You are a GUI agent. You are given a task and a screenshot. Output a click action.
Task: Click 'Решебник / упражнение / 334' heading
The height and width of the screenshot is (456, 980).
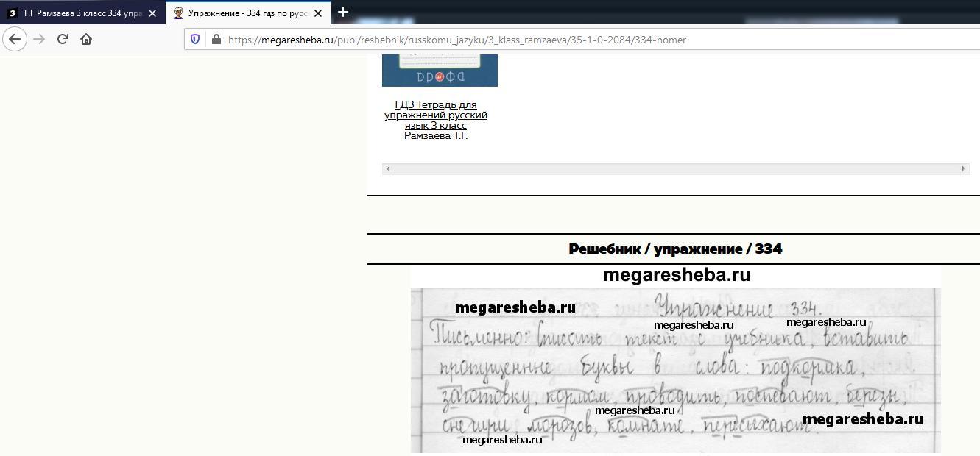click(675, 249)
